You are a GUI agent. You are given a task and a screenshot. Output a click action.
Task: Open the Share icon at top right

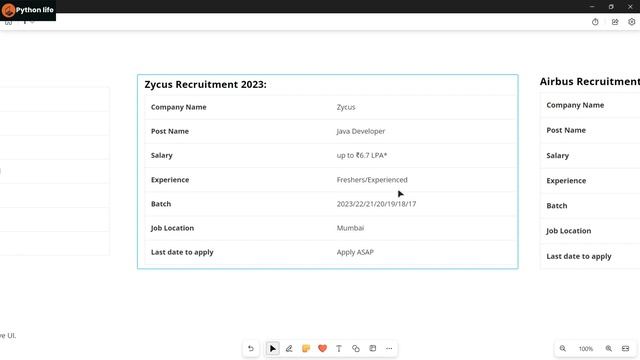[615, 22]
